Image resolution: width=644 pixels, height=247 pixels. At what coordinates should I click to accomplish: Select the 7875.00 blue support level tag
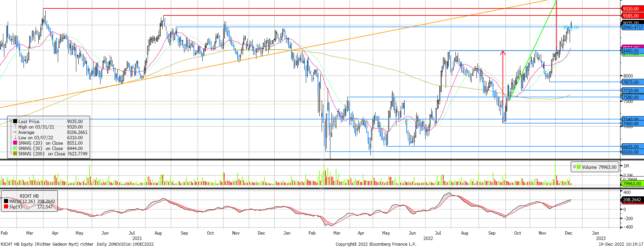[x=631, y=82]
